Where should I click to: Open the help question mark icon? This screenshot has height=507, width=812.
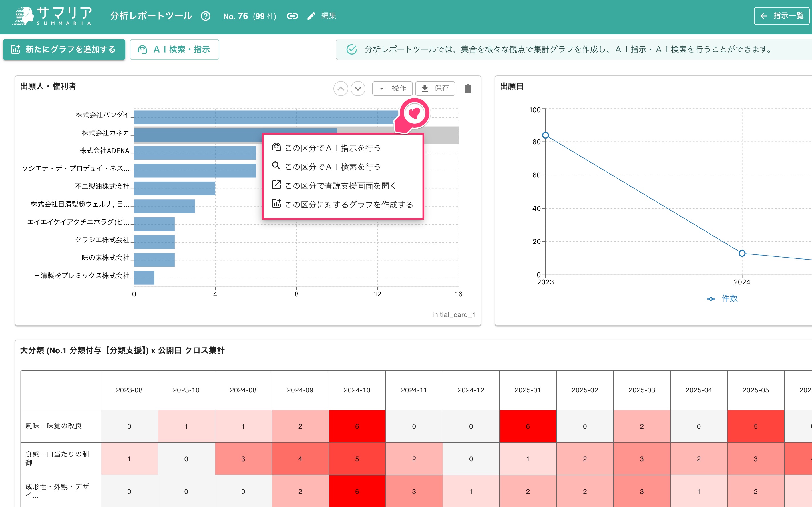click(x=205, y=16)
